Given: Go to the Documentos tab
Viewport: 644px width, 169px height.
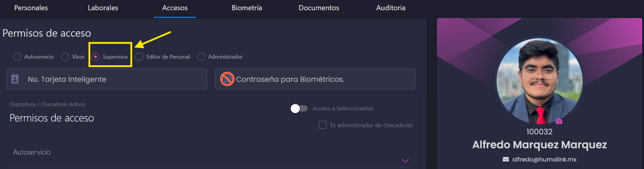Looking at the screenshot, I should point(319,8).
